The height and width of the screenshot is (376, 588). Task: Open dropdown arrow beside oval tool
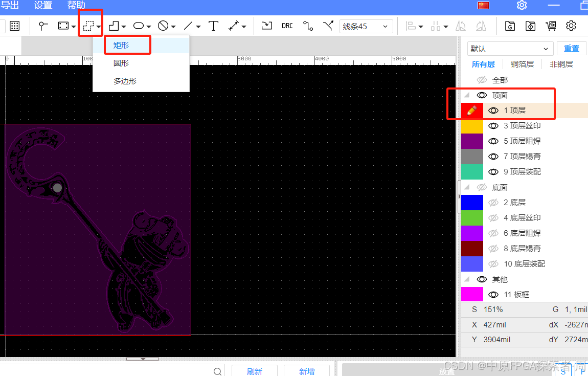click(x=149, y=27)
